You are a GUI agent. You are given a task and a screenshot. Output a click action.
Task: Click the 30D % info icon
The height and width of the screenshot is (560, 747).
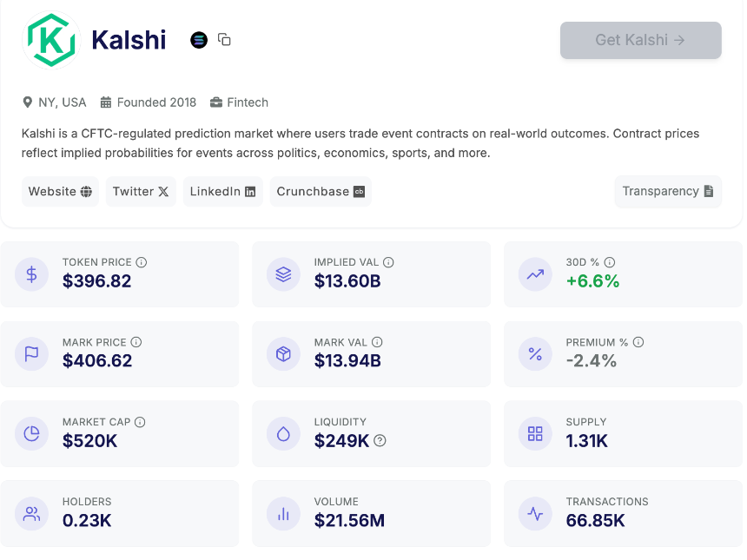pos(610,262)
